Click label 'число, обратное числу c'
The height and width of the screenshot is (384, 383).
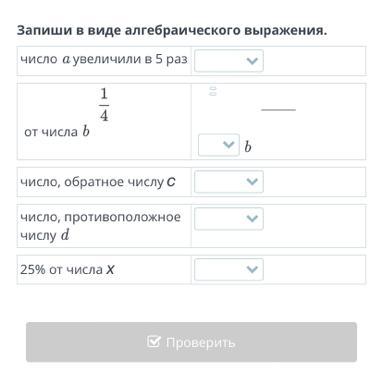98,182
